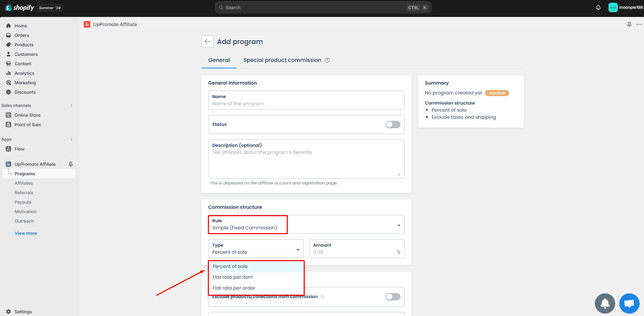
Task: Toggle the program Status switch
Action: pyautogui.click(x=393, y=125)
